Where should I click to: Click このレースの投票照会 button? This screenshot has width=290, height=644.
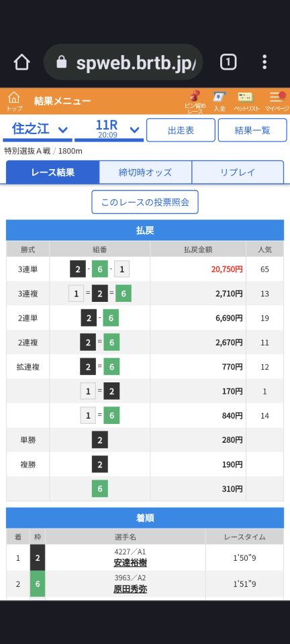[145, 202]
